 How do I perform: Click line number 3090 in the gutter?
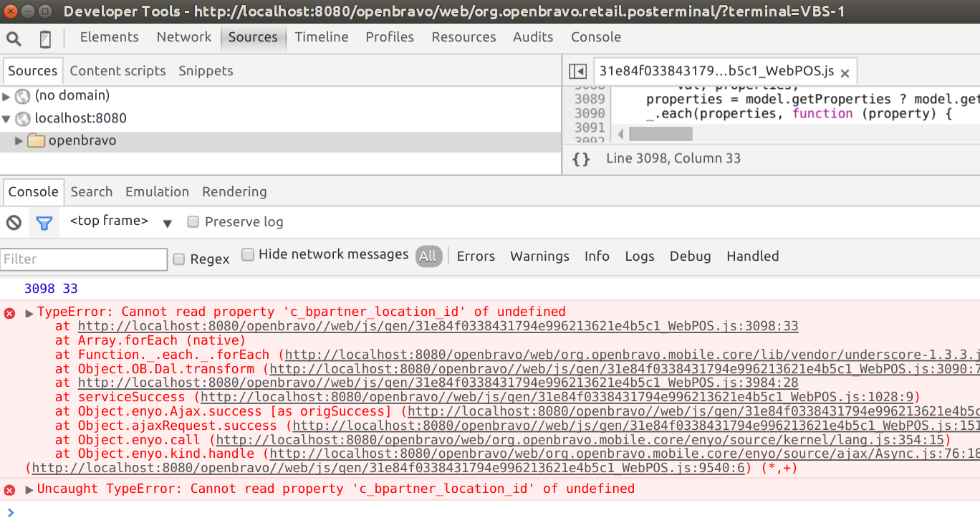click(590, 114)
